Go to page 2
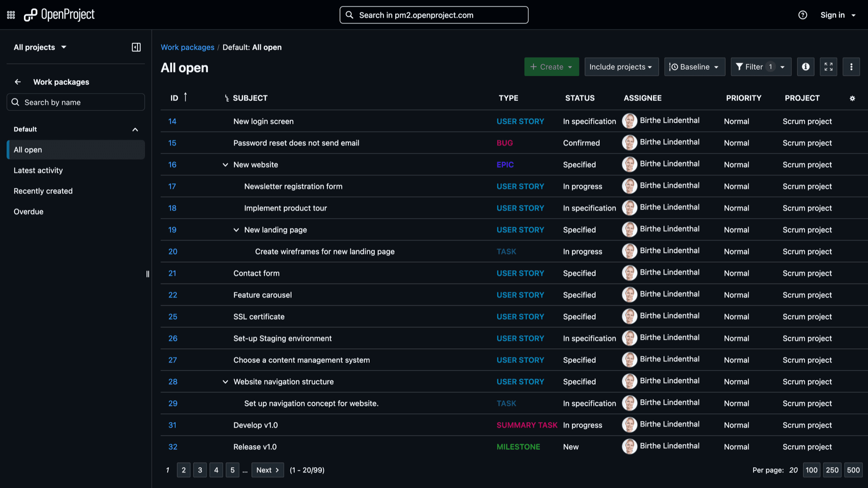Screen dimensions: 868x488 point(184,470)
